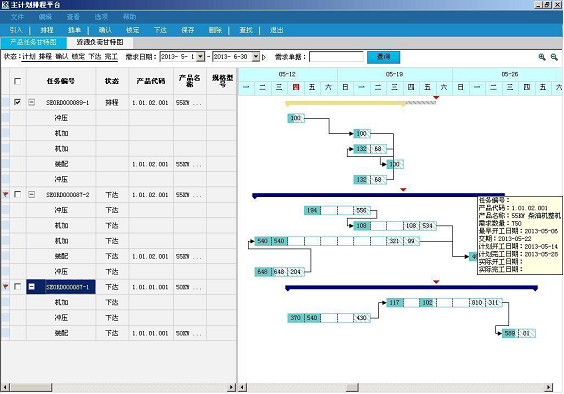
Task: Collapse the SB0RD000089-1 task tree
Action: [32, 102]
